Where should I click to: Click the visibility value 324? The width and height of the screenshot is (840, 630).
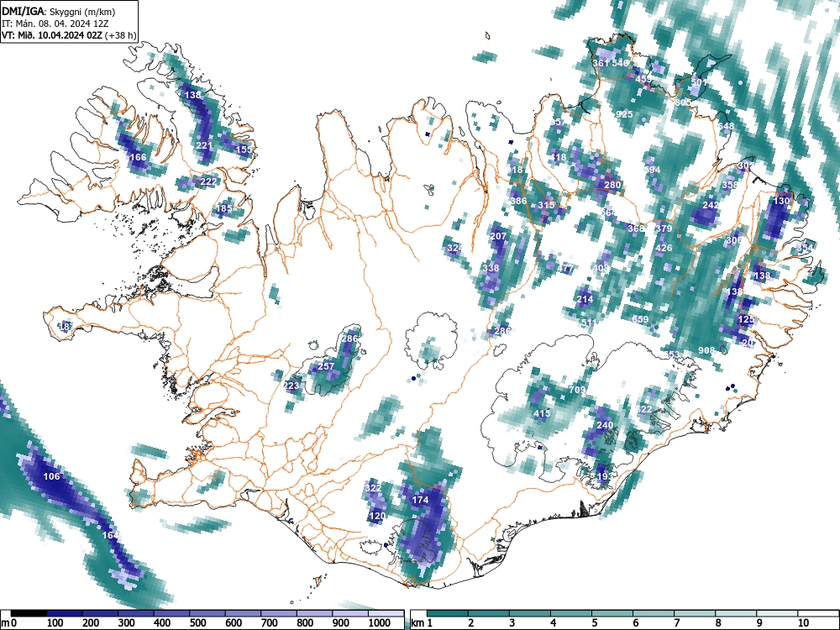coord(454,248)
